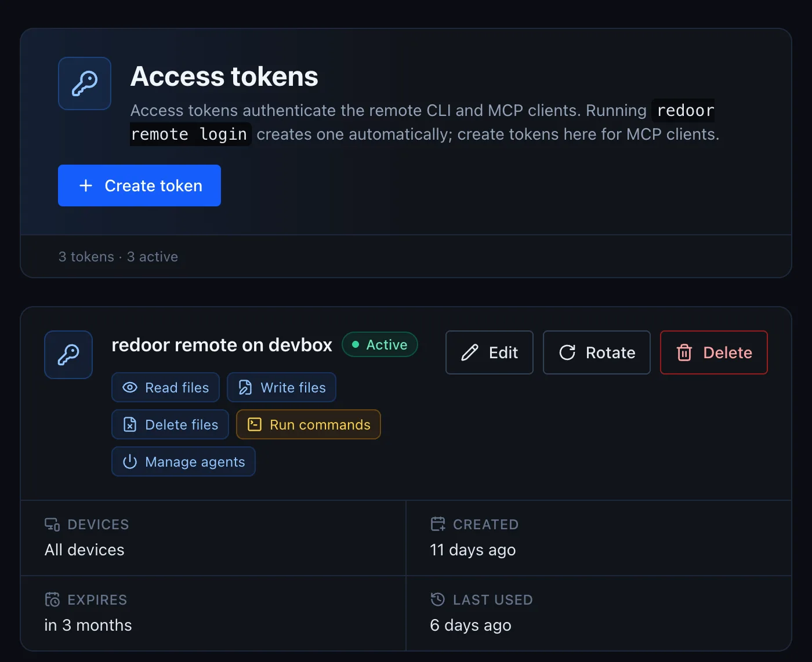The height and width of the screenshot is (662, 812).
Task: Click the '6 days ago' last used value
Action: tap(470, 625)
